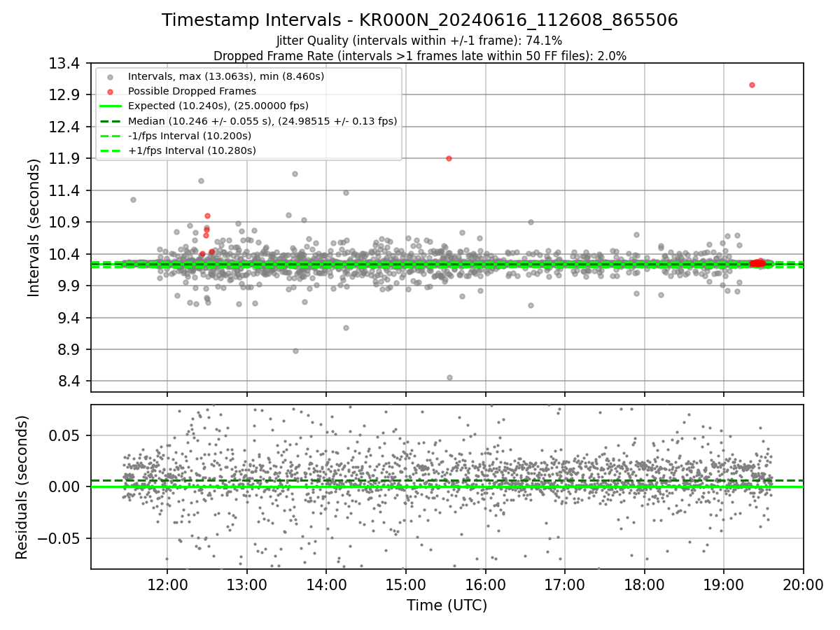Image resolution: width=840 pixels, height=630 pixels.
Task: Select the Dropped Frame Rate 2.0% subtitle
Action: [419, 56]
